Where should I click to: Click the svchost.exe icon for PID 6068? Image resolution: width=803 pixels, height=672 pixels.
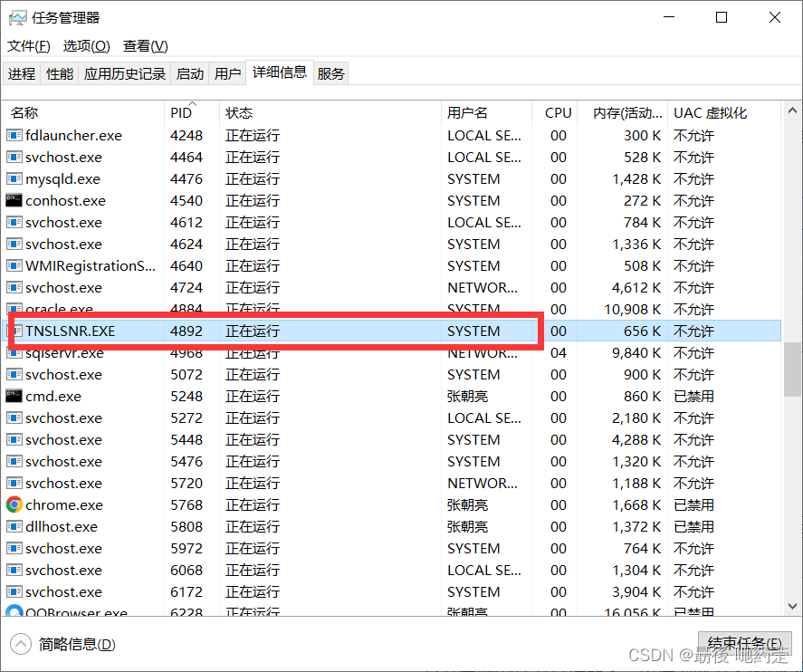click(14, 570)
